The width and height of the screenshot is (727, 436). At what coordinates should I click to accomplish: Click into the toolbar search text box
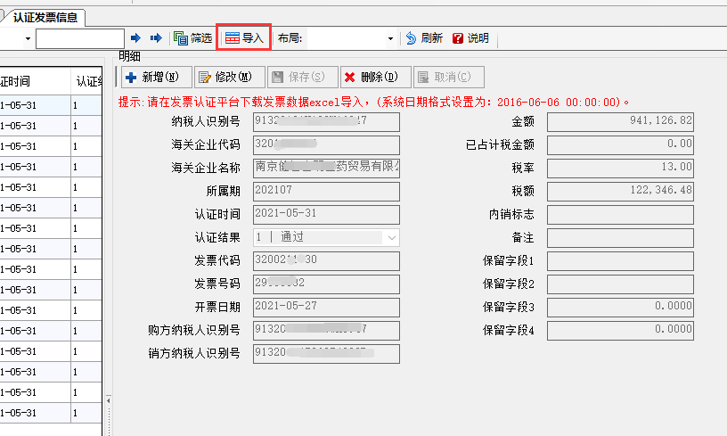pos(79,39)
